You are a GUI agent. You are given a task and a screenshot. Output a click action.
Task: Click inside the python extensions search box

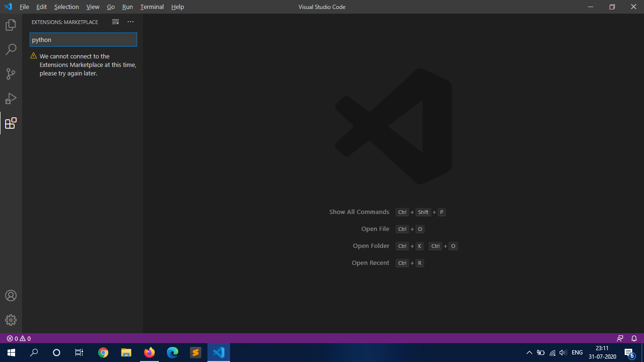pyautogui.click(x=83, y=40)
